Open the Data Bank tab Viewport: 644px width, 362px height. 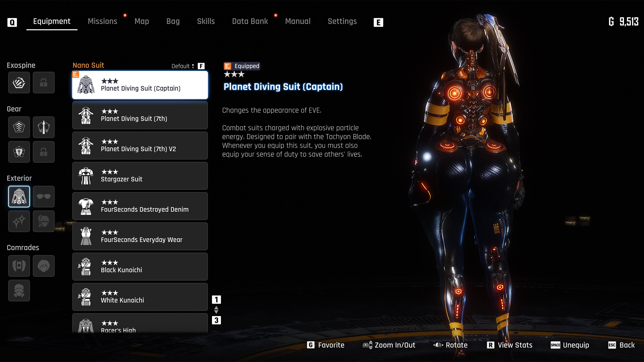(250, 21)
